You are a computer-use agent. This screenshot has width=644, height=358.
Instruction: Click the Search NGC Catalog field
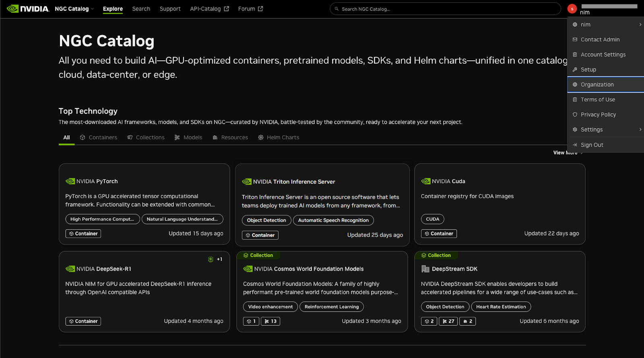point(445,9)
